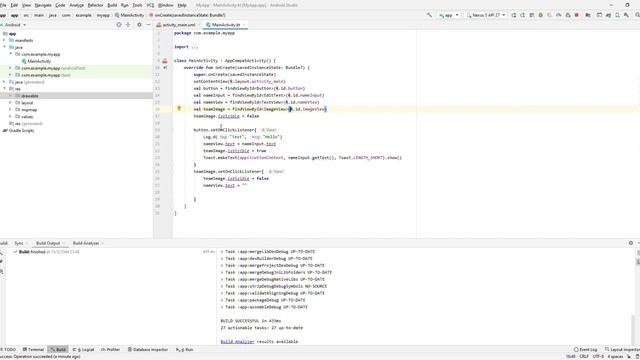Click the magnifier Search Everywhere icon
Viewport: 640px width, 360px height.
[x=637, y=15]
